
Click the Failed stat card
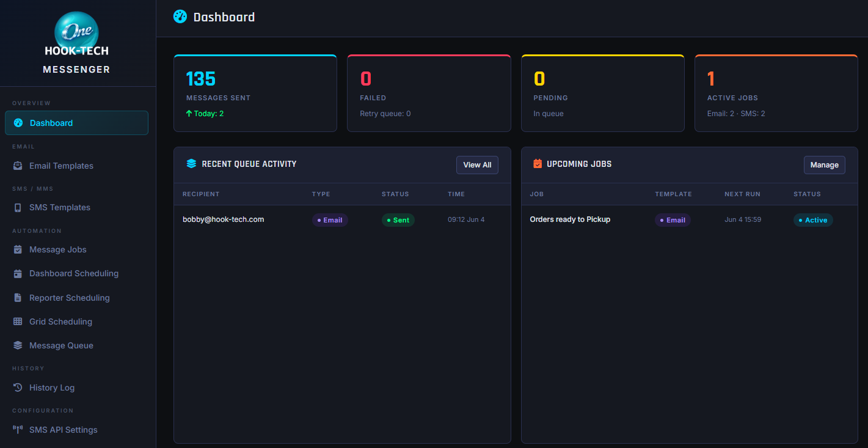tap(429, 93)
